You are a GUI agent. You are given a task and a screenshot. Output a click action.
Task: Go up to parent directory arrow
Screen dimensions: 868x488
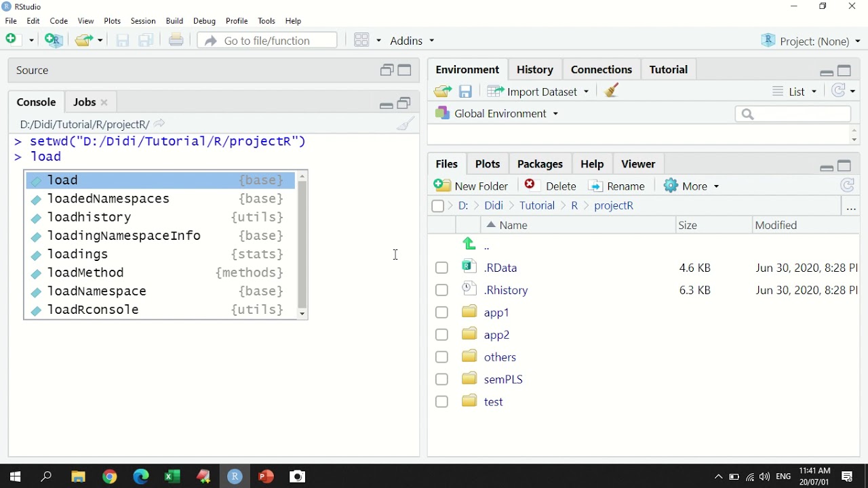[469, 244]
